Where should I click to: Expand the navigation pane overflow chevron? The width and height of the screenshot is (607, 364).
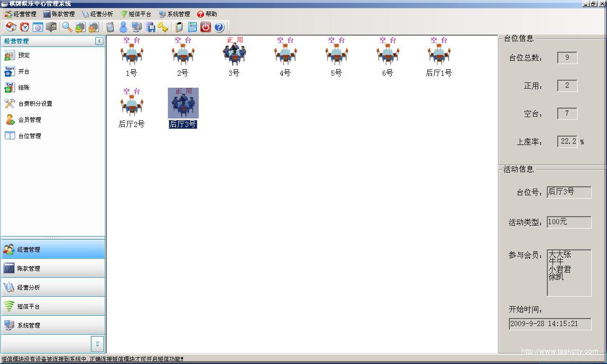tap(97, 344)
